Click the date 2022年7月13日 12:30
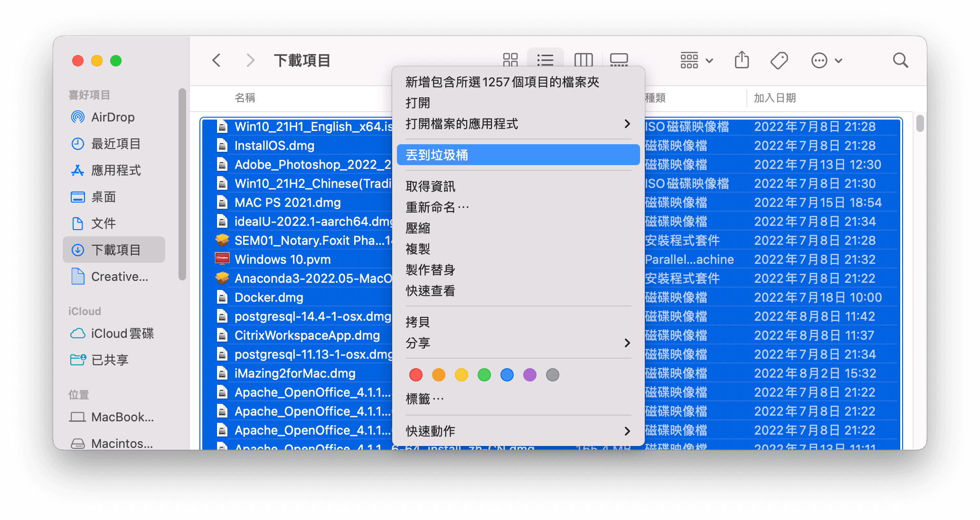Viewport: 980px width, 520px height. [x=817, y=165]
